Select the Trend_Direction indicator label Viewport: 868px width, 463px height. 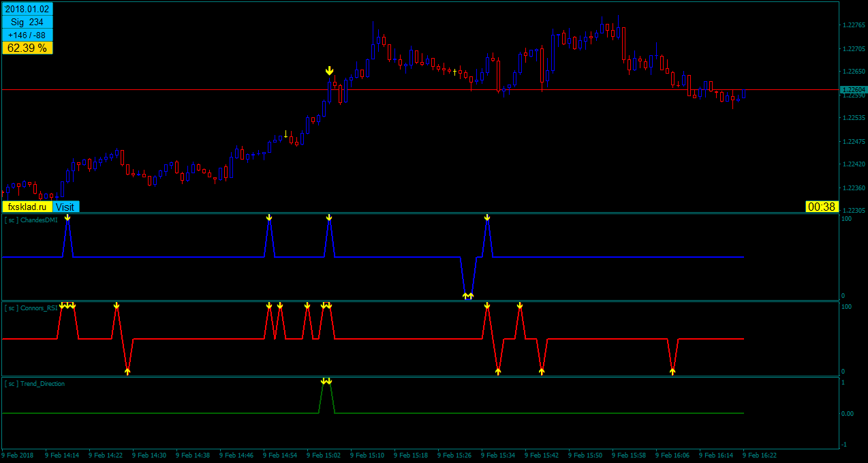click(35, 384)
